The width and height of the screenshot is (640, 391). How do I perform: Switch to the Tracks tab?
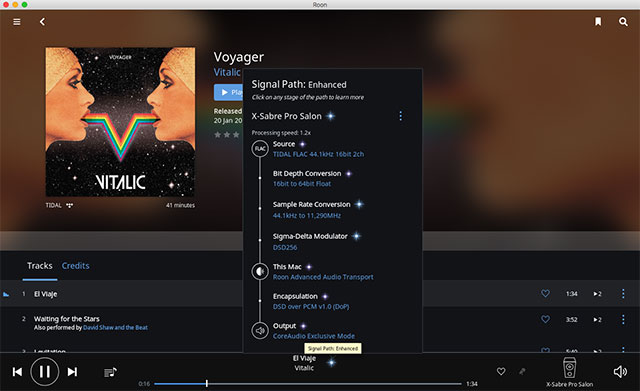click(40, 266)
